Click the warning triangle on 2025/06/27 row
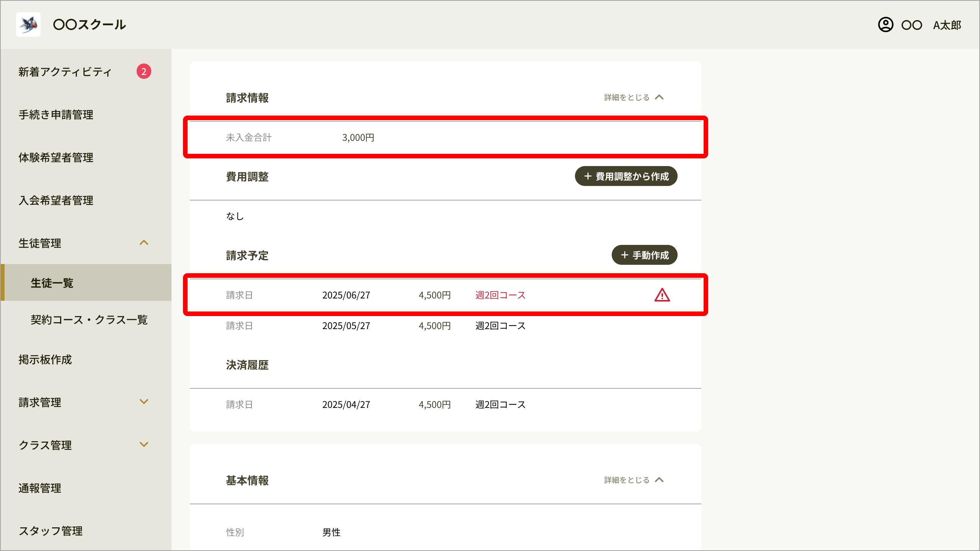The height and width of the screenshot is (551, 980). click(662, 295)
